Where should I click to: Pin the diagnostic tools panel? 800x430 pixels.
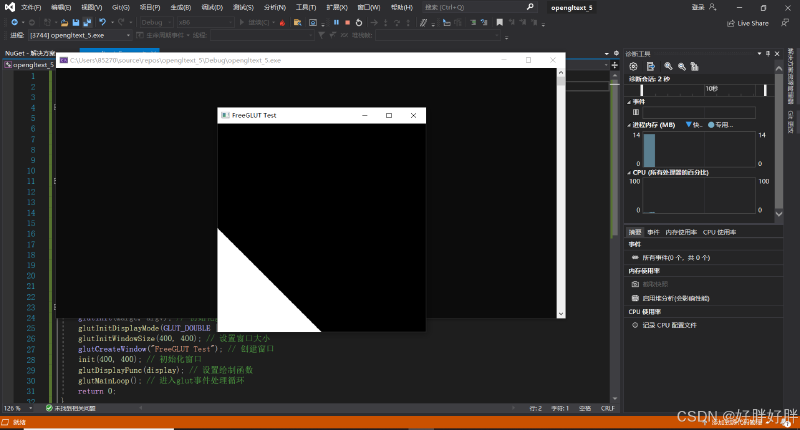click(x=768, y=54)
